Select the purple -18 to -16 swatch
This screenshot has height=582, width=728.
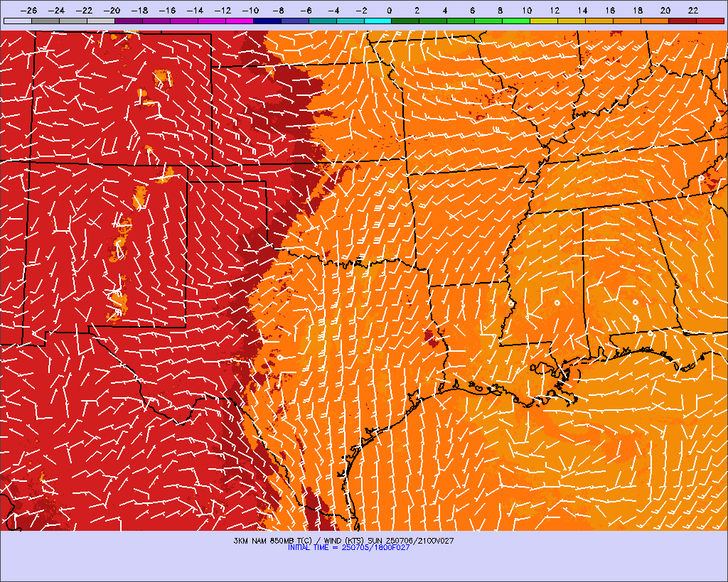tap(156, 21)
